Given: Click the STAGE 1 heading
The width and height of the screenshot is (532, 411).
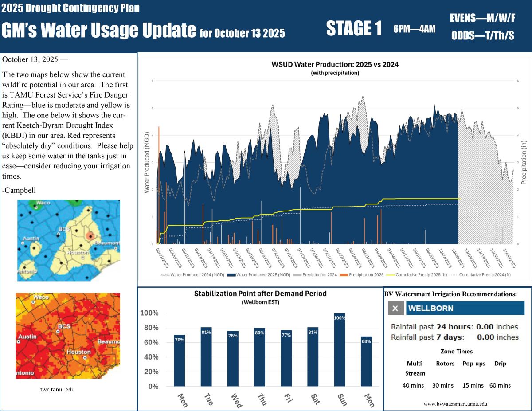Looking at the screenshot, I should 354,29.
